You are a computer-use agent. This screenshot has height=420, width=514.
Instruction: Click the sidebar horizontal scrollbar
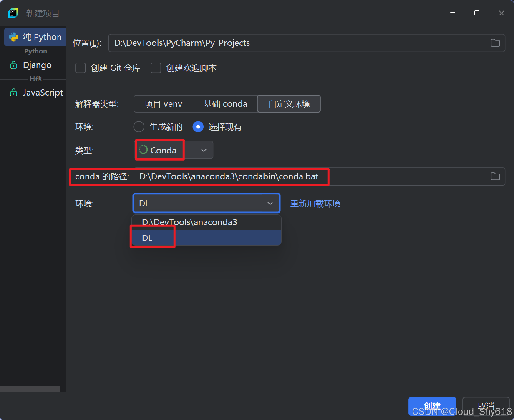[x=30, y=388]
